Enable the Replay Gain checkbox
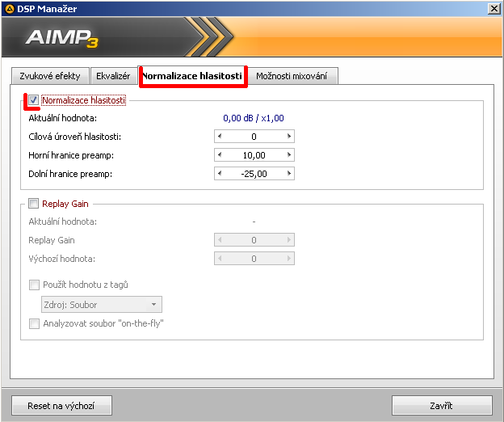This screenshot has width=504, height=422. 33,203
